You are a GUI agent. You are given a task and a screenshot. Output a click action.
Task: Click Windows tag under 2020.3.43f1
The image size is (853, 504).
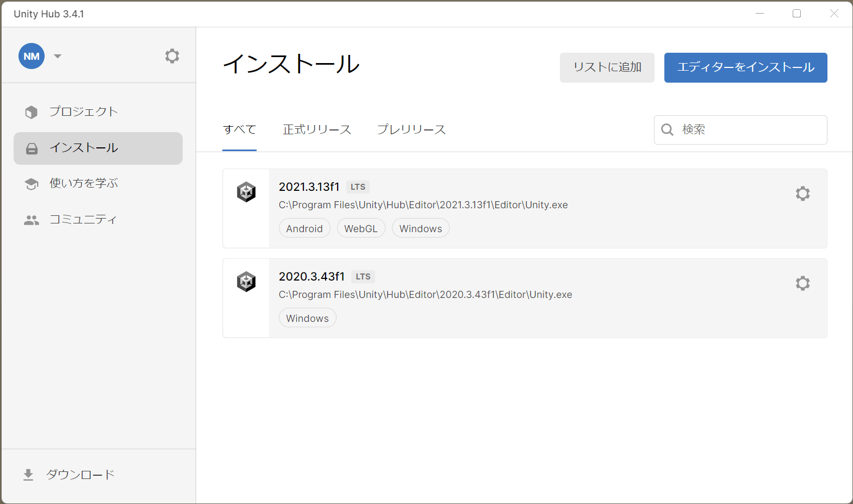click(x=308, y=318)
